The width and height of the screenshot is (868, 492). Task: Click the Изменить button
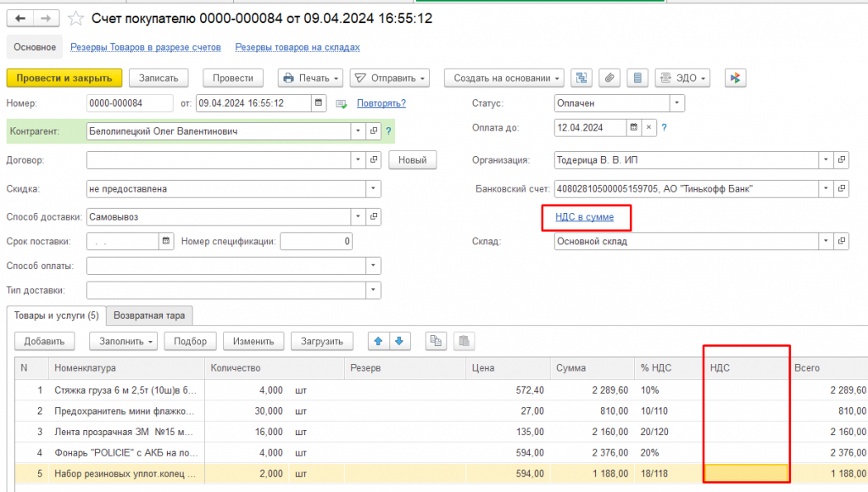[x=253, y=341]
